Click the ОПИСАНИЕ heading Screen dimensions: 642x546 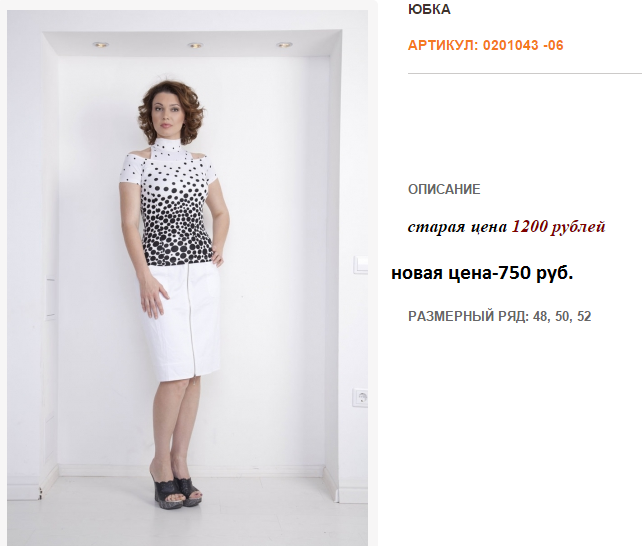[444, 189]
